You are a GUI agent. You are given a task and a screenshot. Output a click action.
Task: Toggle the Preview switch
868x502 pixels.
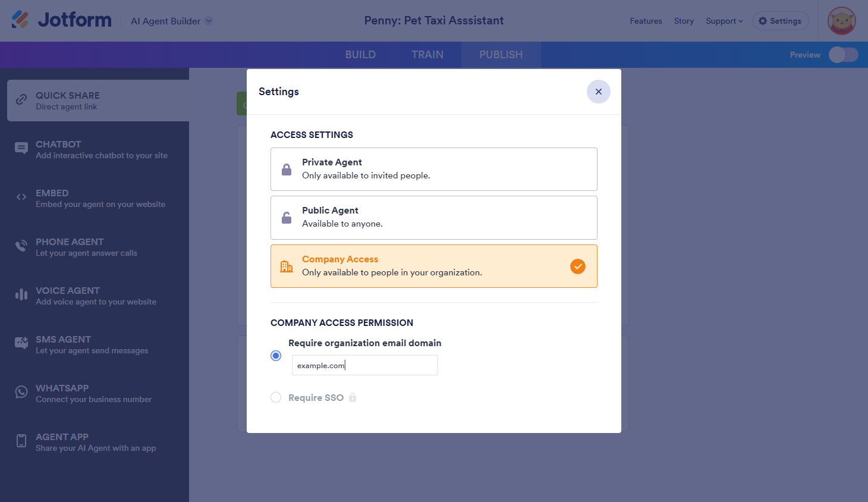(x=843, y=55)
